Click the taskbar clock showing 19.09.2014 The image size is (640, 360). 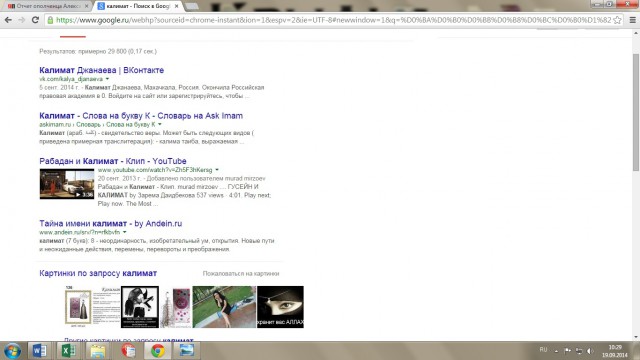click(615, 351)
